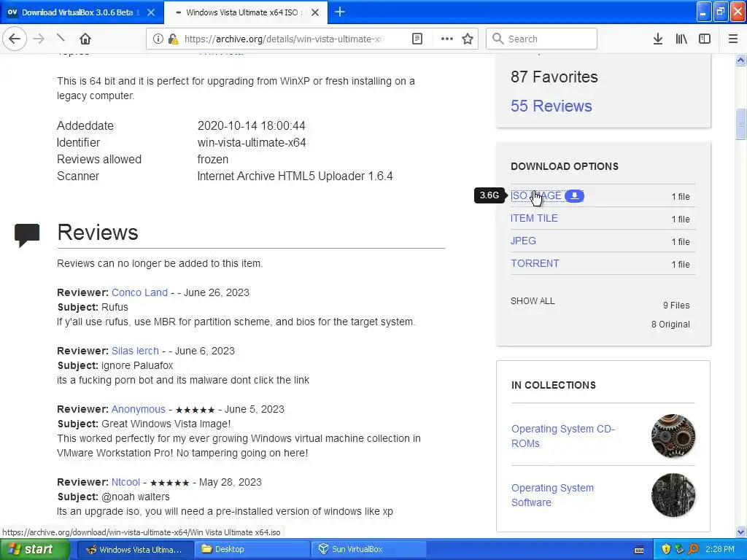Open the page actions three-dot menu
The width and height of the screenshot is (747, 560).
(447, 39)
